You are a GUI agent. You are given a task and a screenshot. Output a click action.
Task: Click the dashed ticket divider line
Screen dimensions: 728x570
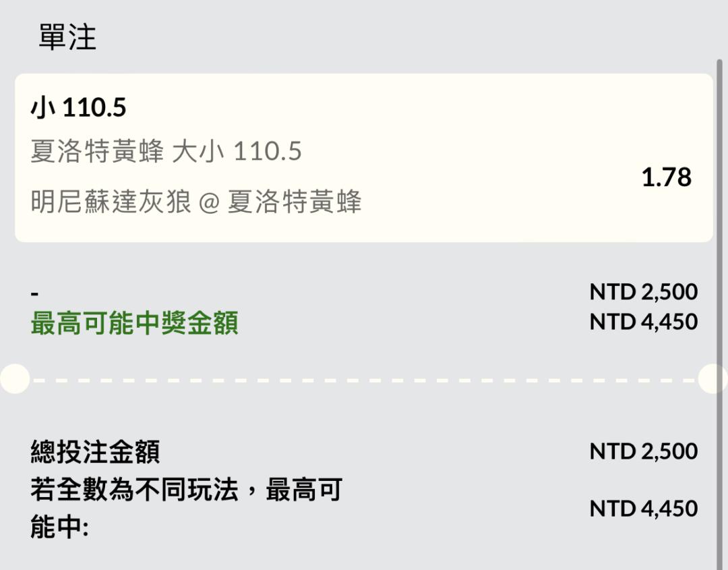coord(364,380)
